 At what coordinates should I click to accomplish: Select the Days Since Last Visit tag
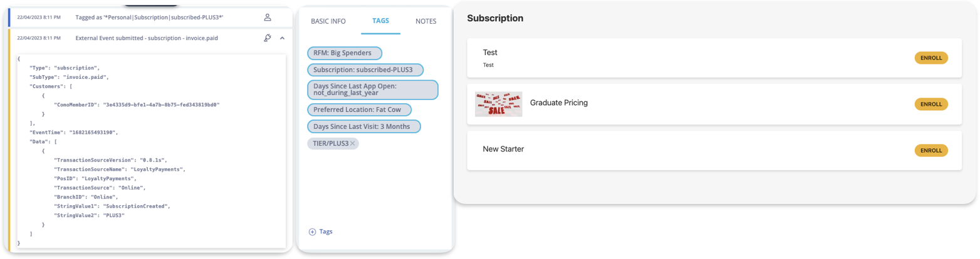363,126
